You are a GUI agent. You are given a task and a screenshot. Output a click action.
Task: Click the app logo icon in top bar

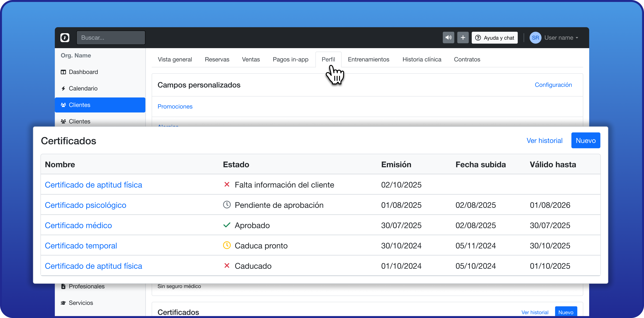(65, 38)
